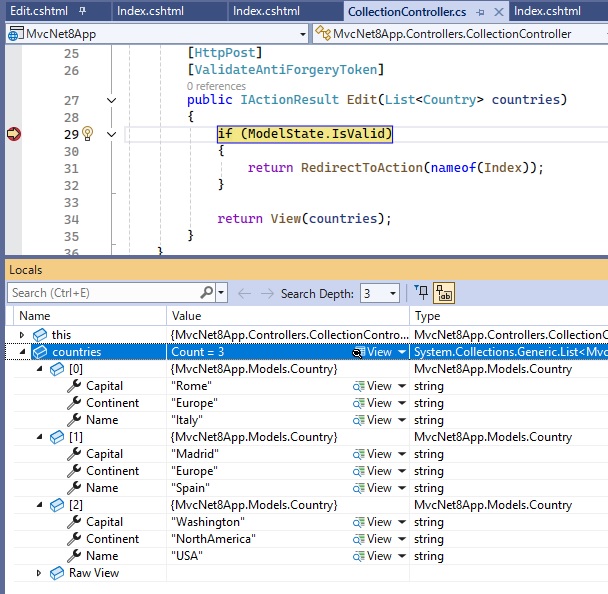Expand the 'this' variable node

22,335
